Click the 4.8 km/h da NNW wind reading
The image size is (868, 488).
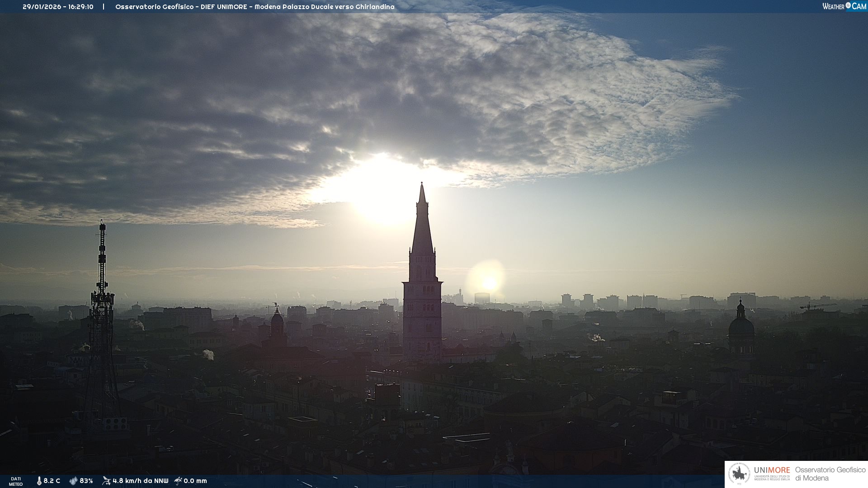(140, 481)
